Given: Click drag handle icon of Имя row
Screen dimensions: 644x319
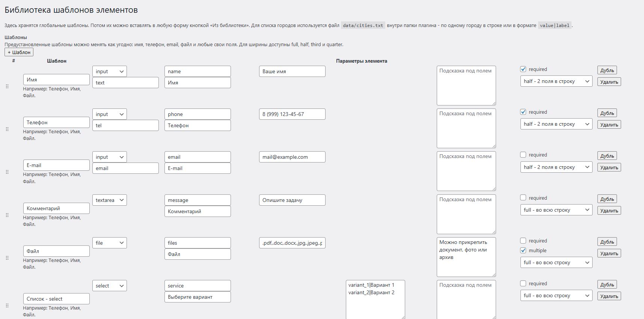Looking at the screenshot, I should click(x=7, y=86).
